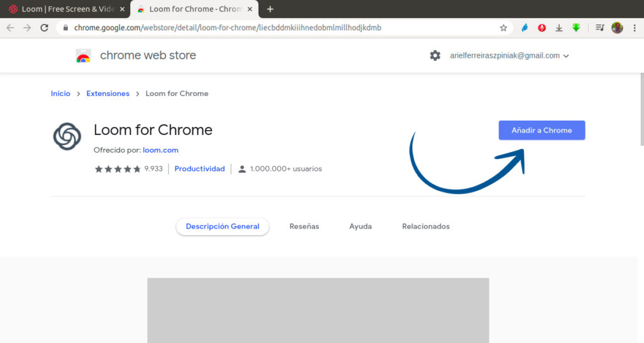
Task: Click the address bar URL
Action: (x=228, y=28)
